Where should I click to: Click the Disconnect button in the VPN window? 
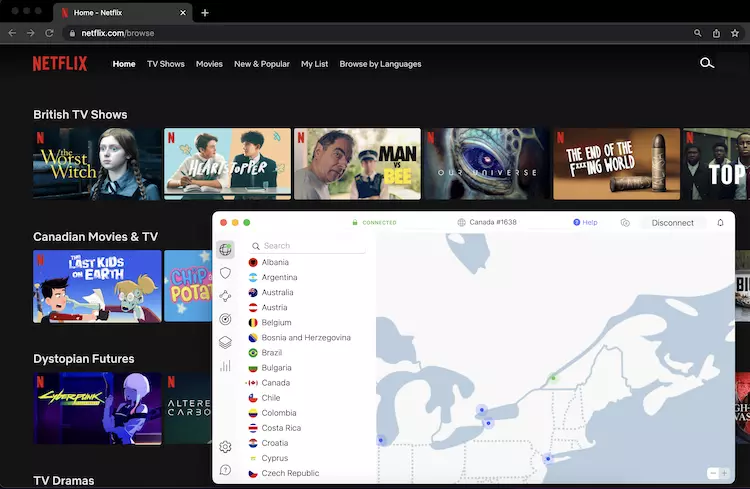coord(673,222)
